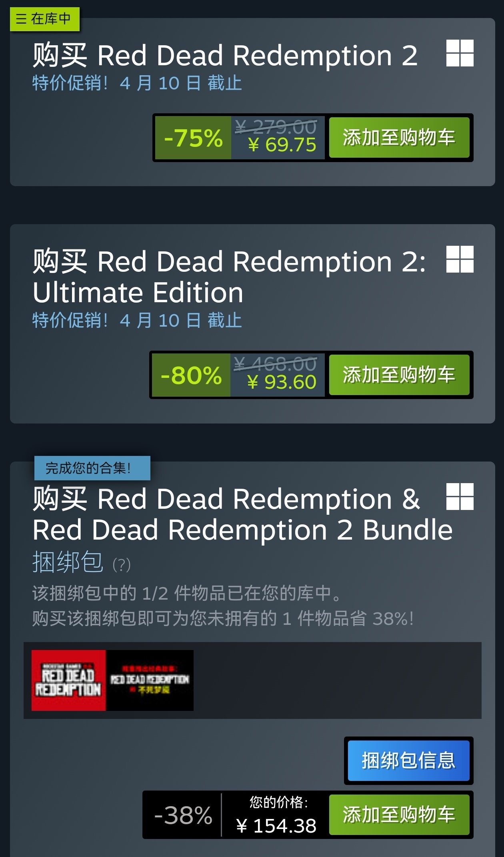The height and width of the screenshot is (857, 504).
Task: Click the -80% discount badge
Action: click(191, 375)
